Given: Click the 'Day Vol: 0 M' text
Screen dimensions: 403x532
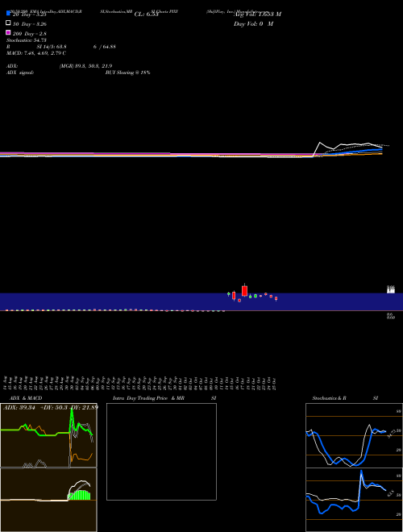Looking at the screenshot, I should click(x=253, y=23).
